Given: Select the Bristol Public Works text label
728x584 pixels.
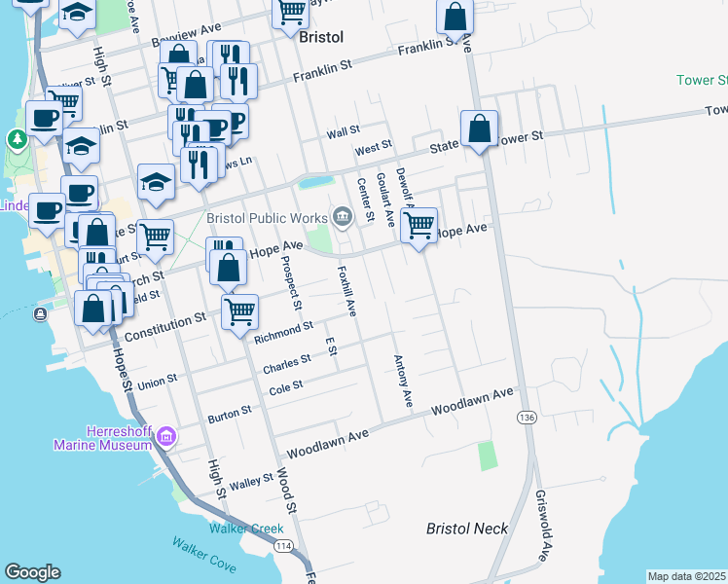Looking at the screenshot, I should click(265, 218).
